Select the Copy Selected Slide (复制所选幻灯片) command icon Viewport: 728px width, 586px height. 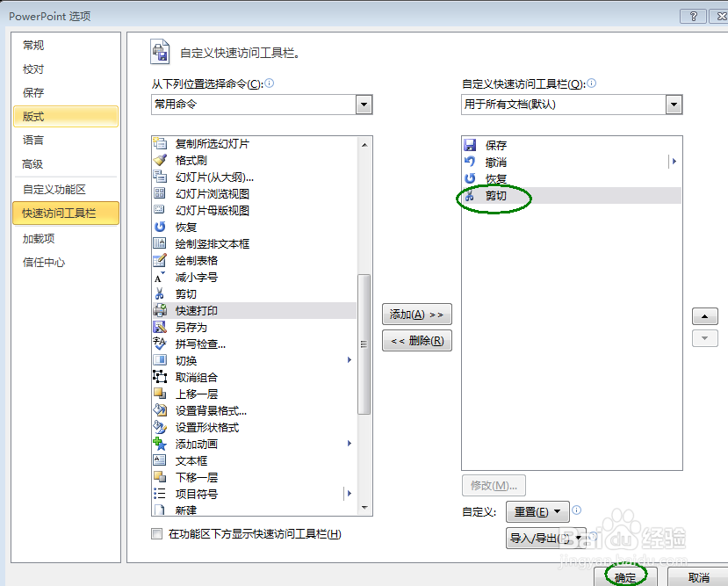[x=160, y=143]
